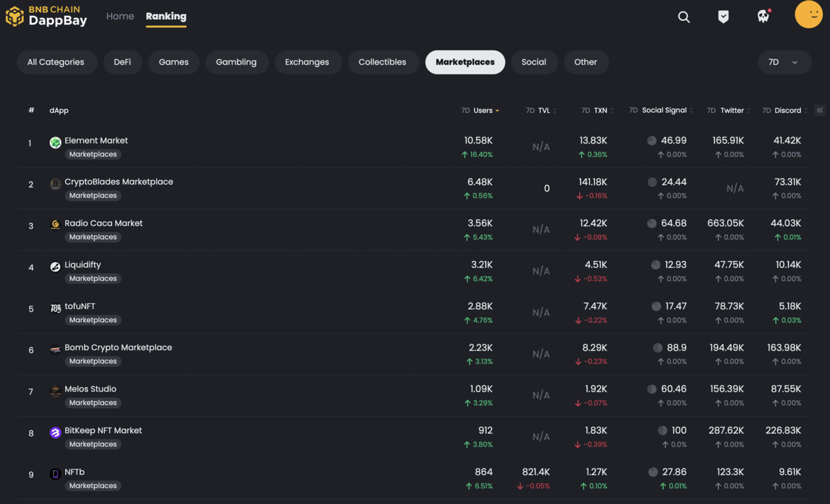Click BitKeep NFT Market social signal gauge icon
Screen dimensions: 830x504
(663, 431)
